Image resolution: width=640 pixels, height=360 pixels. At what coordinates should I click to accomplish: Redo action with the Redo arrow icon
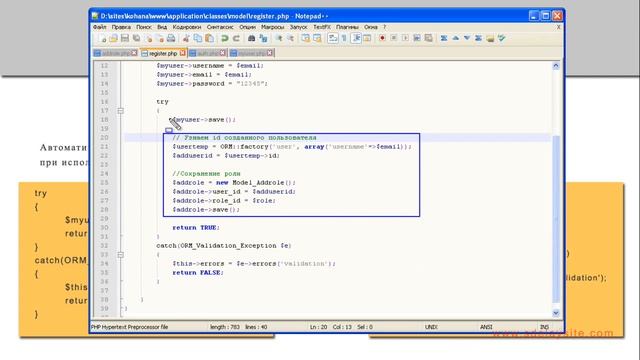point(236,38)
